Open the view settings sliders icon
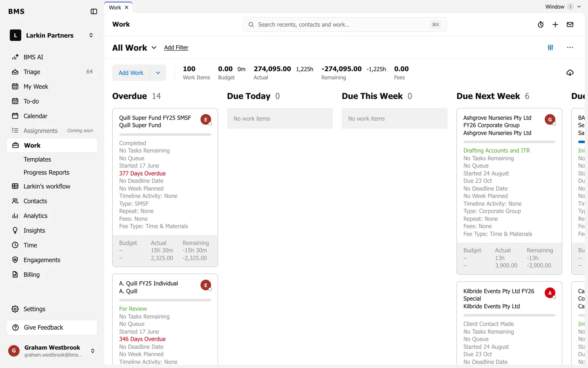Screen dimensions: 588x368 coord(550,47)
